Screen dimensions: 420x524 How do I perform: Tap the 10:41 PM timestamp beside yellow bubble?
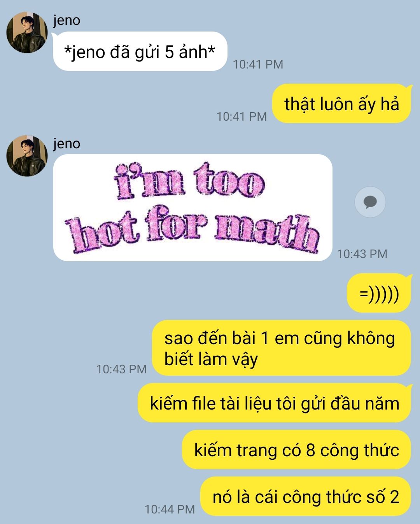(x=241, y=116)
